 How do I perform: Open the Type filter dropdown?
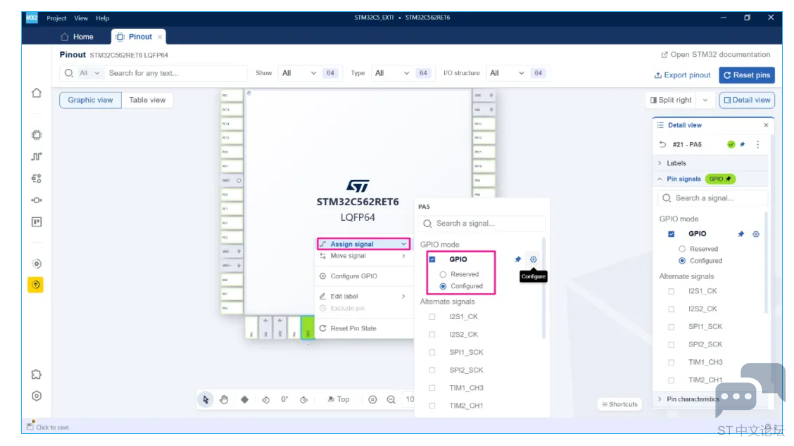(x=392, y=73)
